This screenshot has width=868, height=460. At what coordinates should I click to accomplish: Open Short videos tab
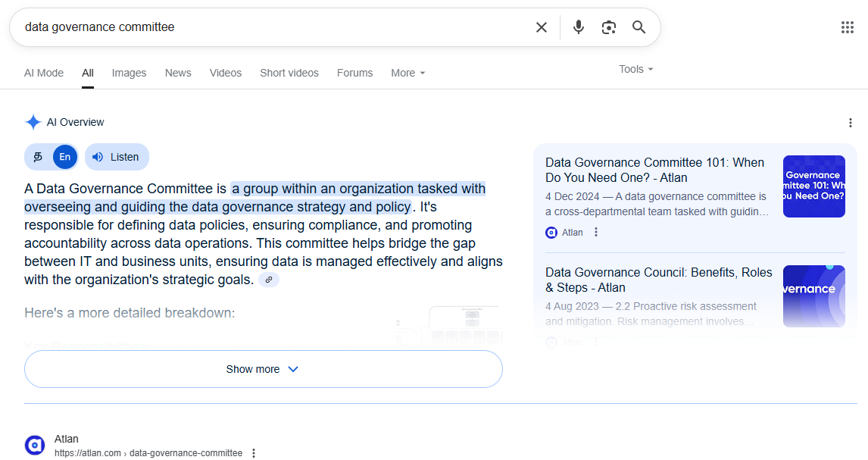pyautogui.click(x=289, y=73)
